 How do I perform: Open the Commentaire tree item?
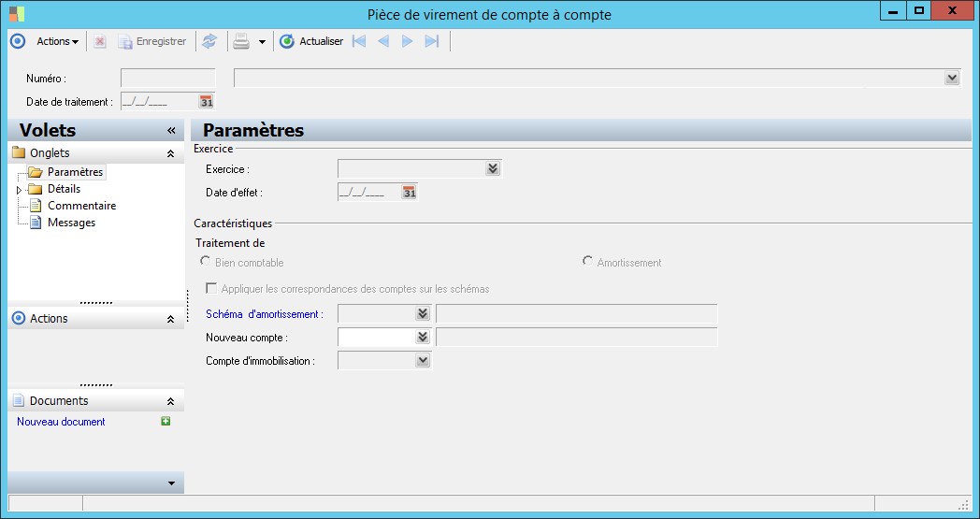pyautogui.click(x=82, y=206)
